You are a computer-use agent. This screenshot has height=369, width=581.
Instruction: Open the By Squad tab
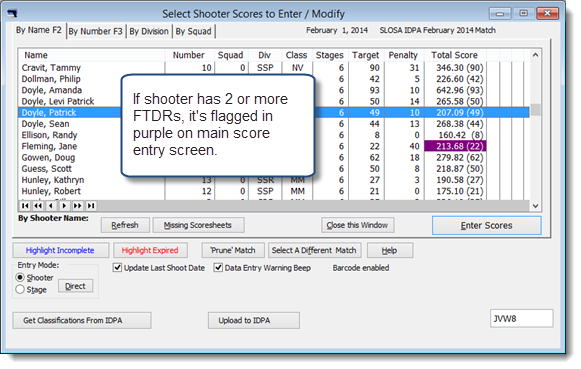193,31
